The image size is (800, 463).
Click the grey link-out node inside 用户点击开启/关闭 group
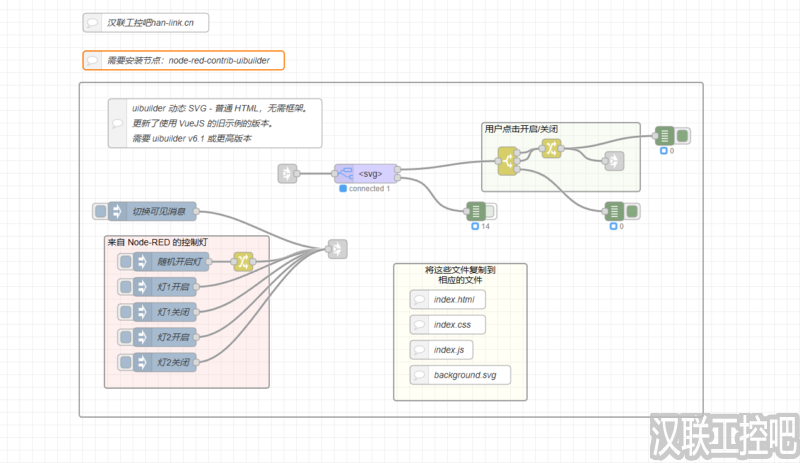coord(614,160)
